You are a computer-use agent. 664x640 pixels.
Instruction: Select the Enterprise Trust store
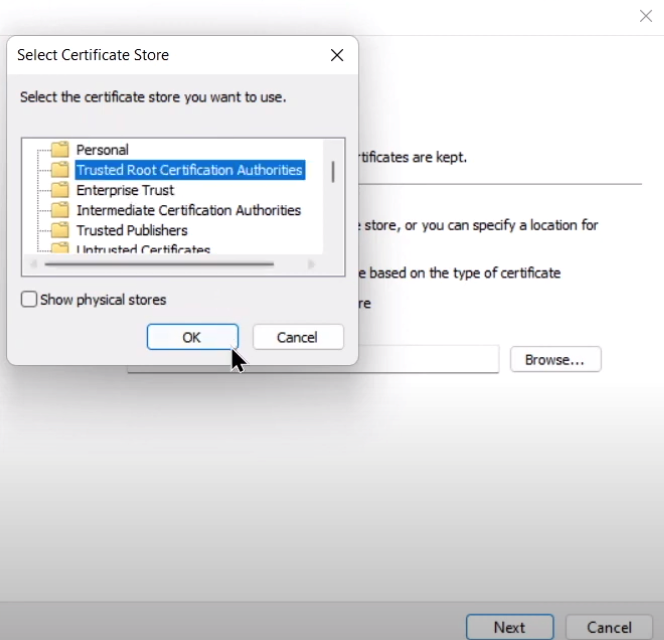[x=125, y=190]
